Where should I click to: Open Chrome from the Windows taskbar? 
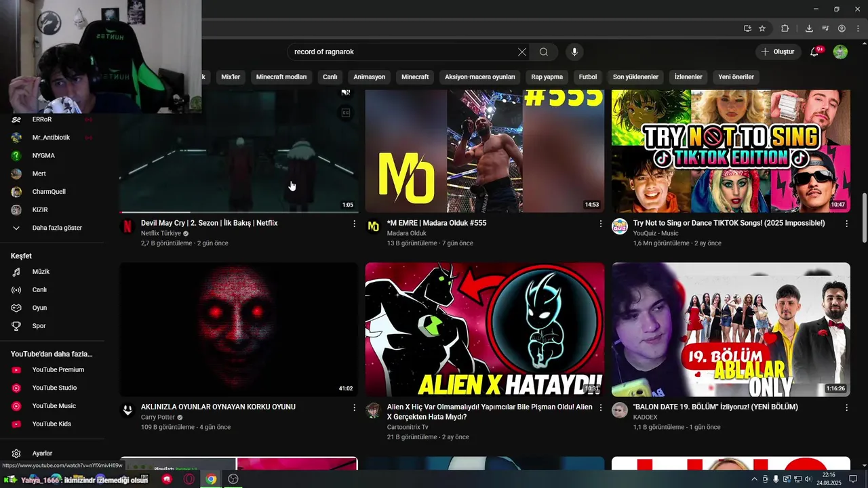tap(211, 479)
